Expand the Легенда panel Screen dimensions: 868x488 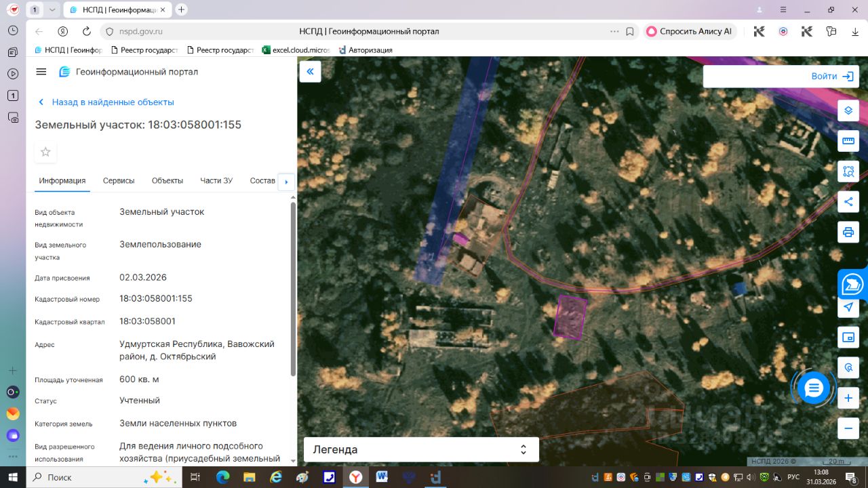421,449
